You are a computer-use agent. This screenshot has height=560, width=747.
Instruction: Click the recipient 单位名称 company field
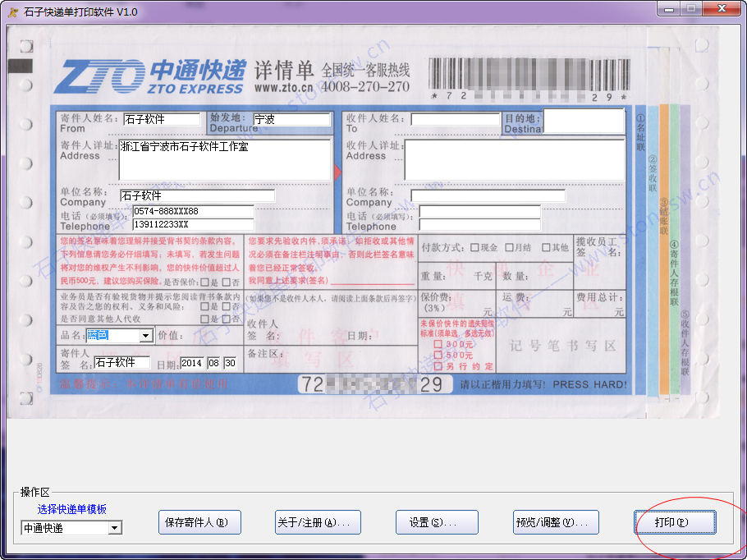point(488,195)
